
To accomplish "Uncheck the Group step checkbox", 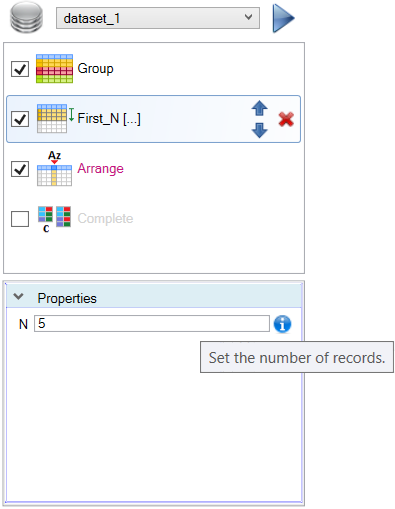I will [x=20, y=69].
